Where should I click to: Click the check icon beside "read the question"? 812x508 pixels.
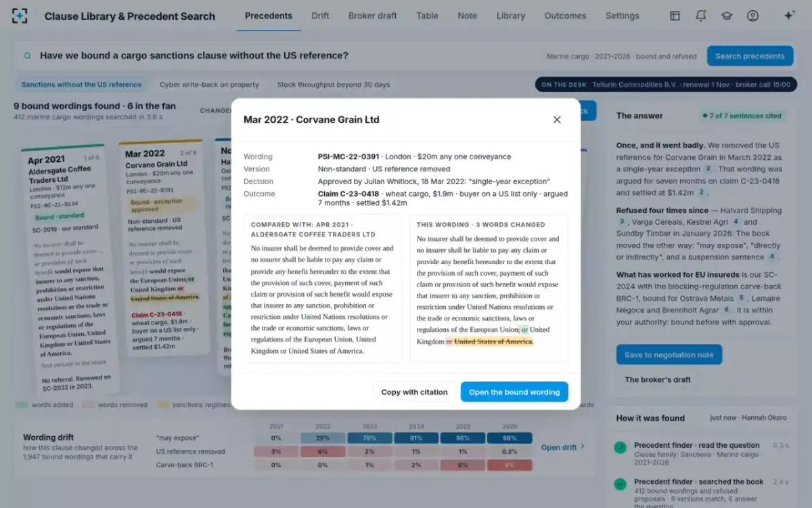coord(620,448)
